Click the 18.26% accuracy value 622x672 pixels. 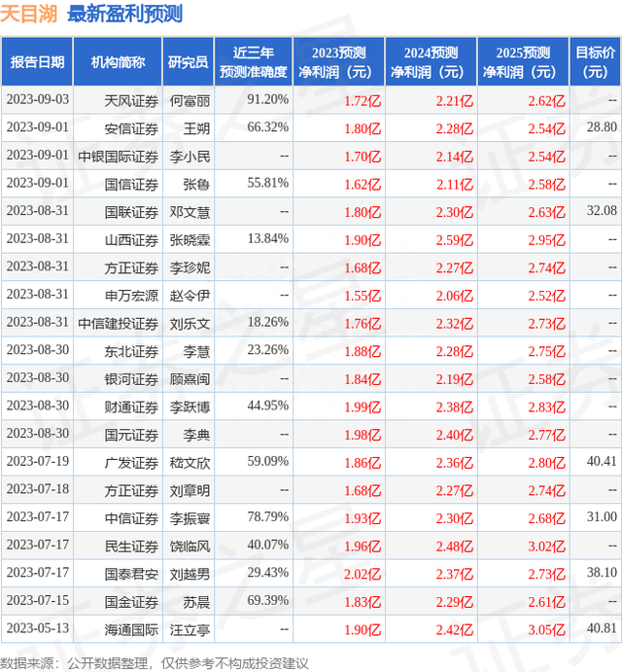click(267, 322)
